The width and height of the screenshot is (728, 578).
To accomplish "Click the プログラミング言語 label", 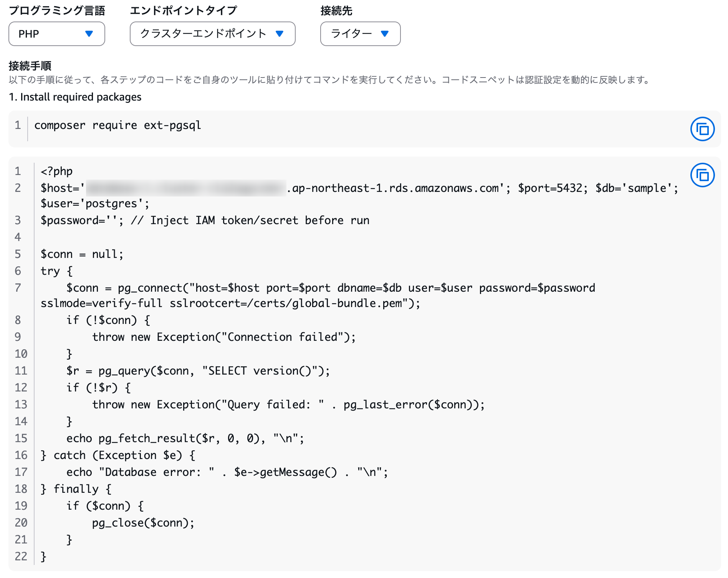I will 57,11.
